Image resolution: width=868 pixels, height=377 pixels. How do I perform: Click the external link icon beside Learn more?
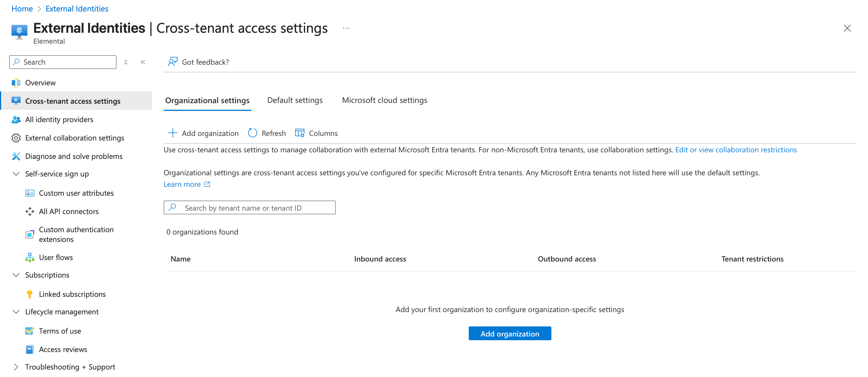207,184
